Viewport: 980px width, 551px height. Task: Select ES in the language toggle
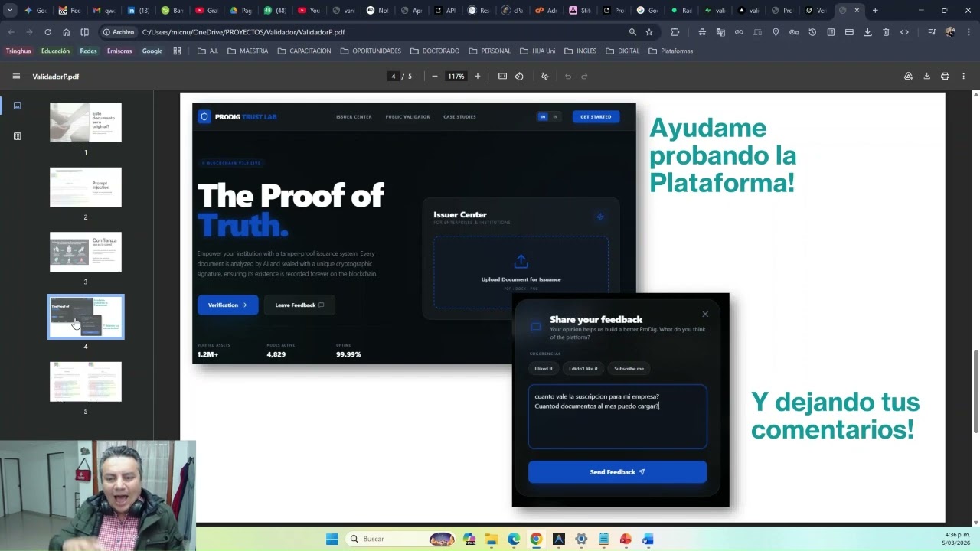(555, 117)
